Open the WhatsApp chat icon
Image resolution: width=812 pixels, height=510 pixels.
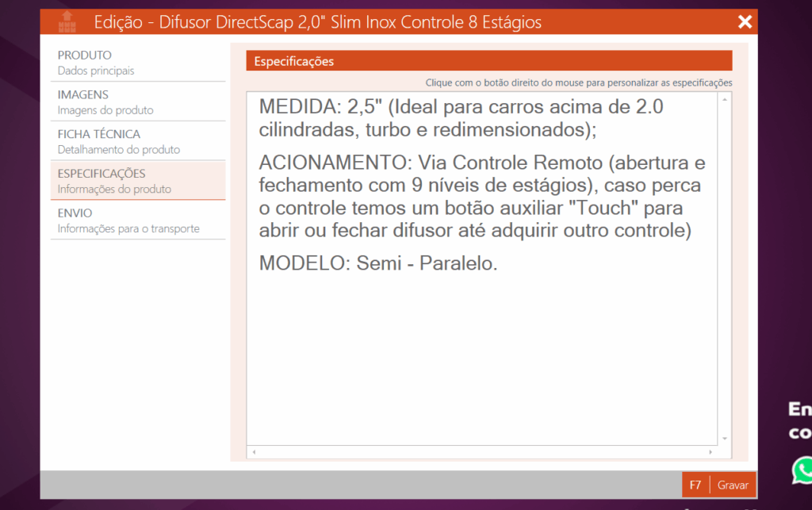tap(802, 470)
